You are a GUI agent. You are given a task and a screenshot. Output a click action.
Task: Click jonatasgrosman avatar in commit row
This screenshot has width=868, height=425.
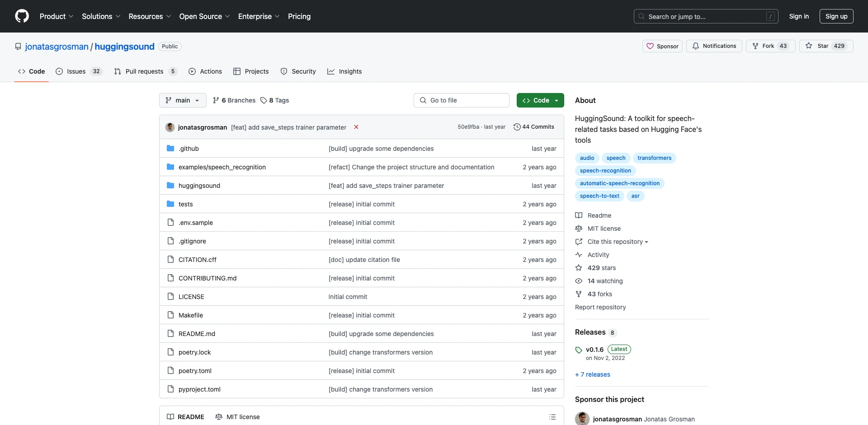coord(170,127)
